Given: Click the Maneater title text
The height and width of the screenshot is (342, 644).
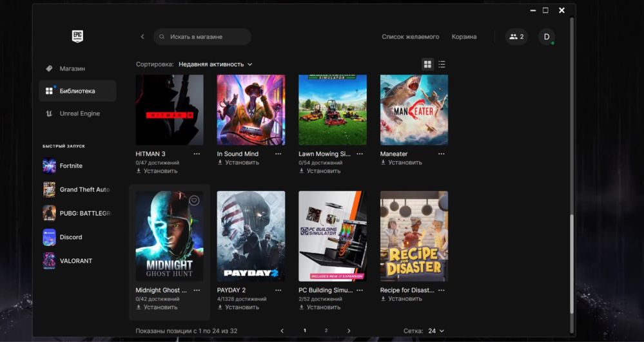Looking at the screenshot, I should [394, 154].
